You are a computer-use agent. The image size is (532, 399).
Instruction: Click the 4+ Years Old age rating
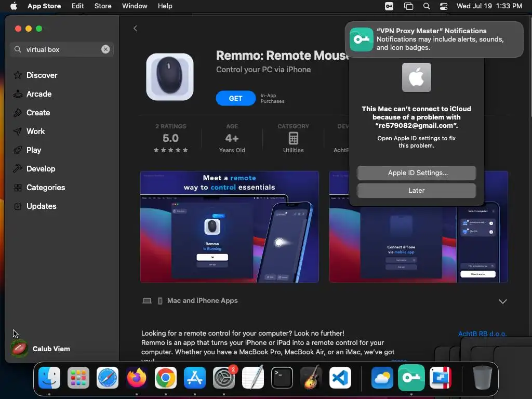(x=232, y=138)
